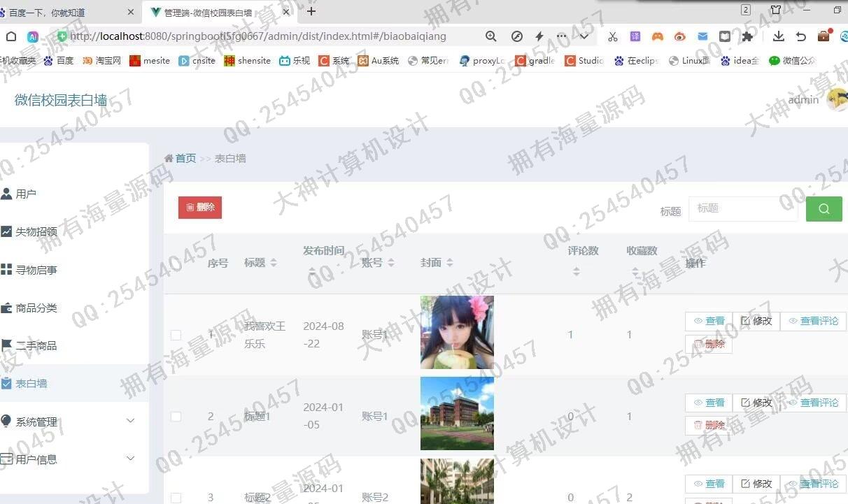
Task: Click the green search button
Action: [x=824, y=208]
